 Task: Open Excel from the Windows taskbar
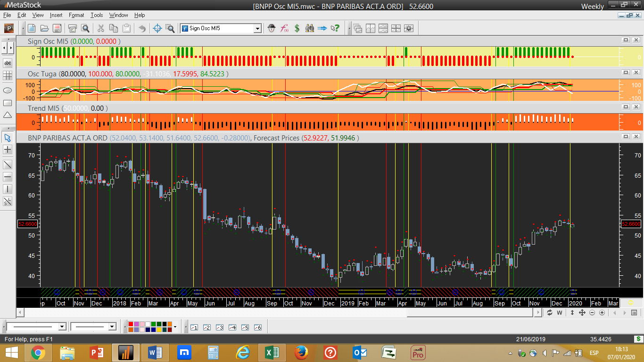[272, 352]
